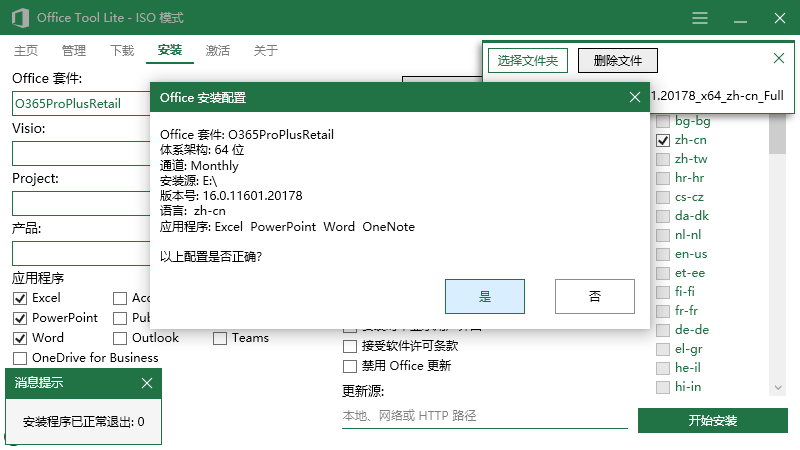Check 接受软件许可条款 option

(x=350, y=346)
